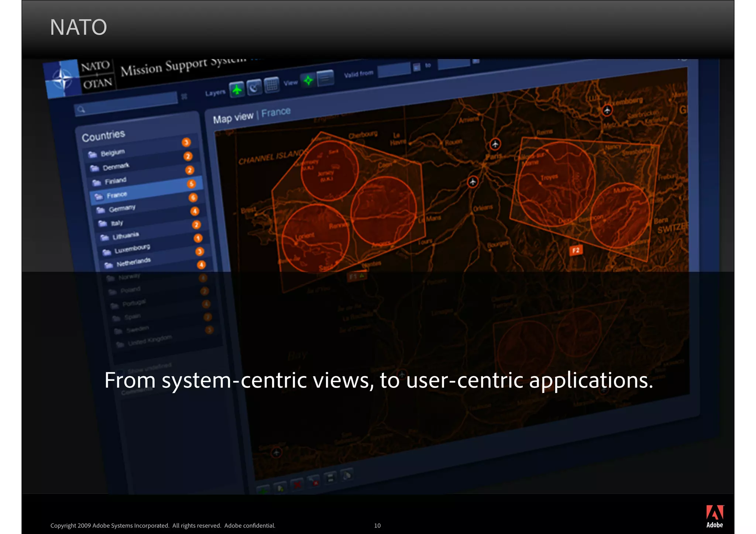Viewport: 756px width, 534px height.
Task: Click the stacked bars bottom toolbar button
Action: (x=330, y=478)
